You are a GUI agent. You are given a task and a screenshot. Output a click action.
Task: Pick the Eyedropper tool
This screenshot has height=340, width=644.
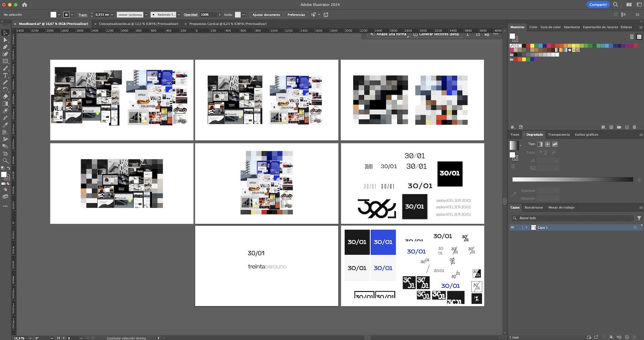point(5,125)
